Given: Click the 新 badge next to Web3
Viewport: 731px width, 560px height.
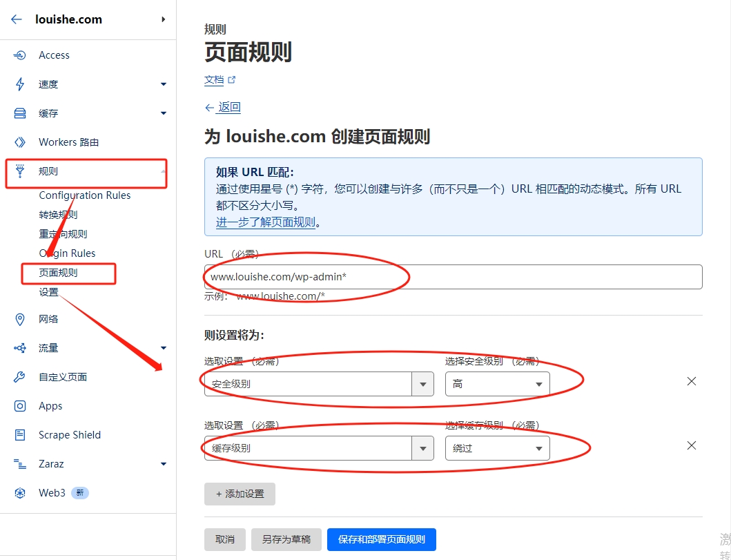Looking at the screenshot, I should click(x=79, y=493).
